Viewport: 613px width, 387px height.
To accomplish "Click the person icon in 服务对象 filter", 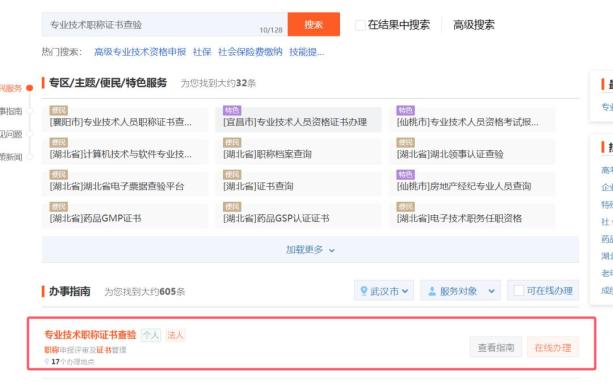I will click(432, 291).
